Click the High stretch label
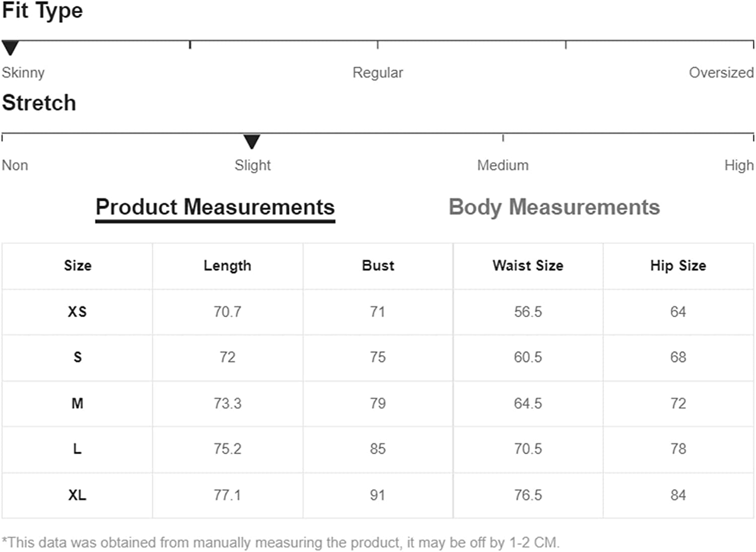Viewport: 756px width, 552px height. 738,165
